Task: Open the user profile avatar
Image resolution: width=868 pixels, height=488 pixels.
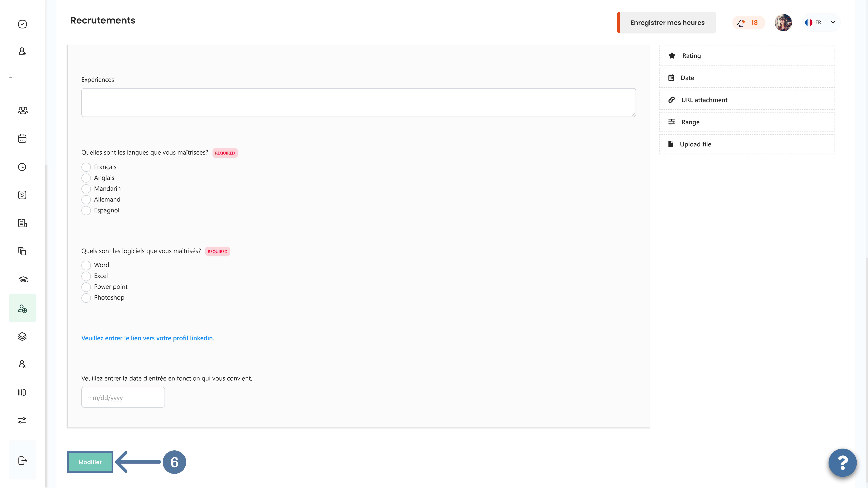Action: 783,23
